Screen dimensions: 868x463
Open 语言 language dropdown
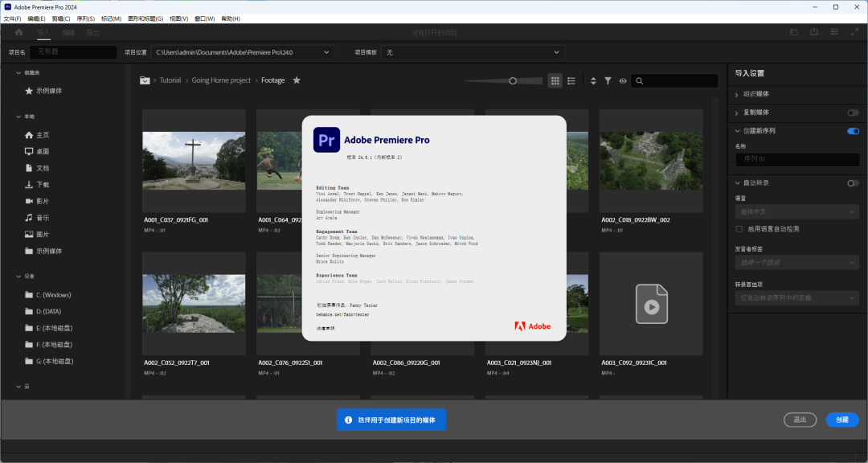tap(796, 211)
